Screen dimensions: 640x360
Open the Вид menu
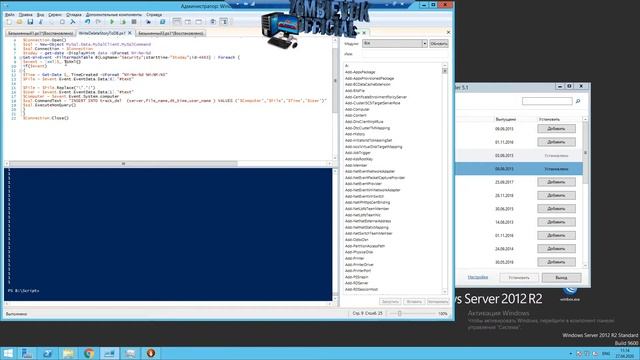[40, 15]
